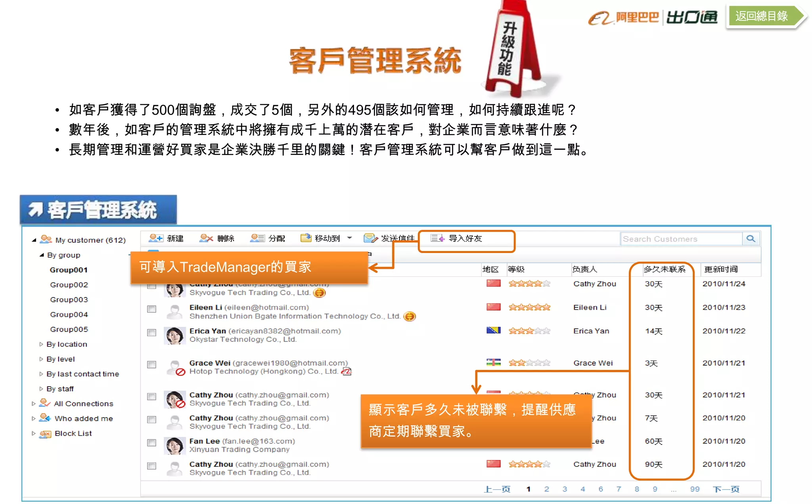812x504 pixels.
Task: Open page 99 in pagination
Action: point(695,489)
